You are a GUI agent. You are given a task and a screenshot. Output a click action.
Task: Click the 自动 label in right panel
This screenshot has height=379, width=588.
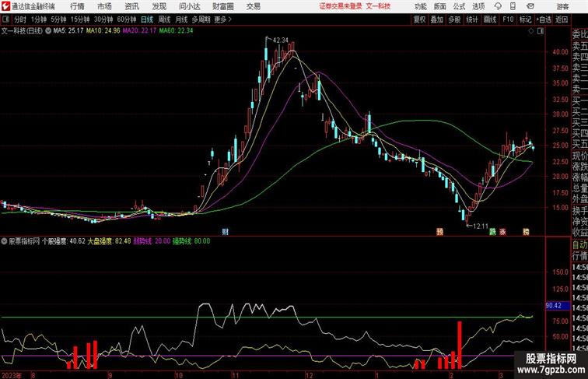coord(579,245)
